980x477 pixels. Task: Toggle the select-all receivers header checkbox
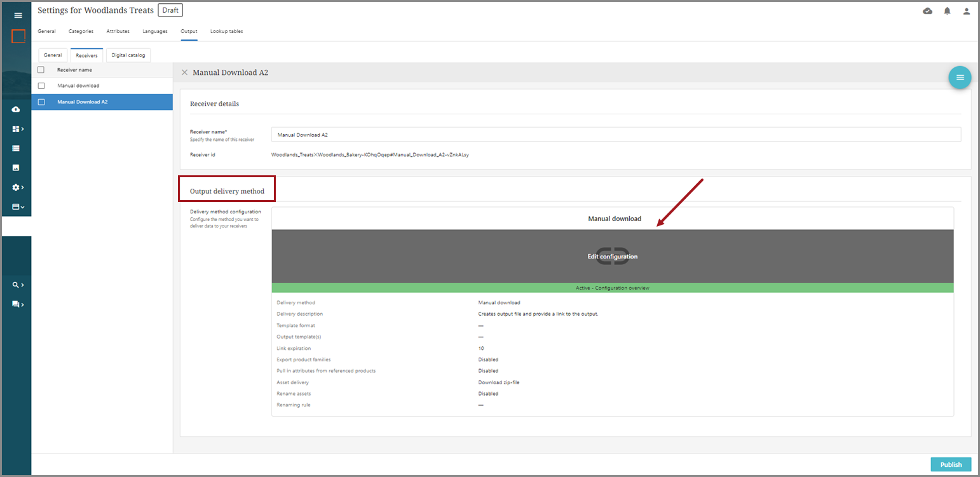41,70
